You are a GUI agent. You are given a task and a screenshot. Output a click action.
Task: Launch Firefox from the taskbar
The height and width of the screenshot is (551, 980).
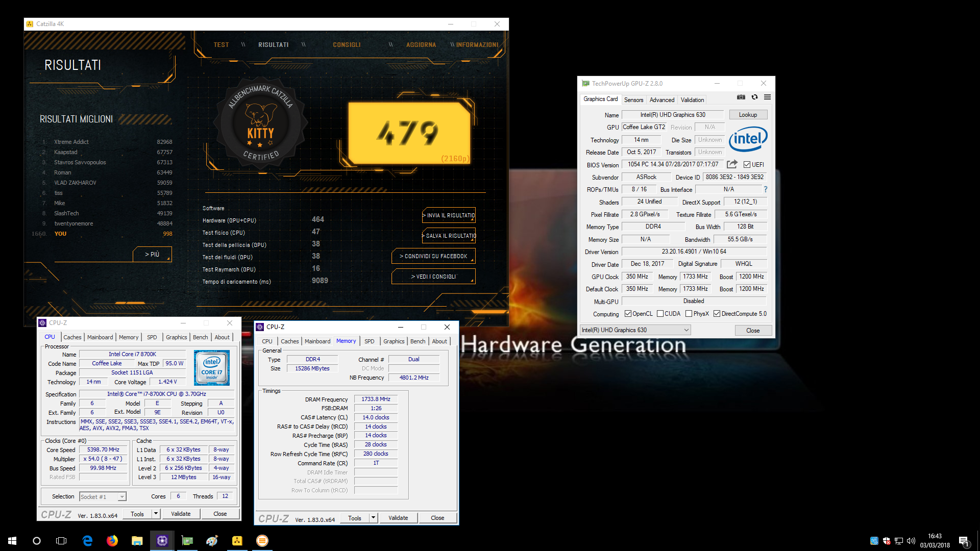[x=112, y=541]
